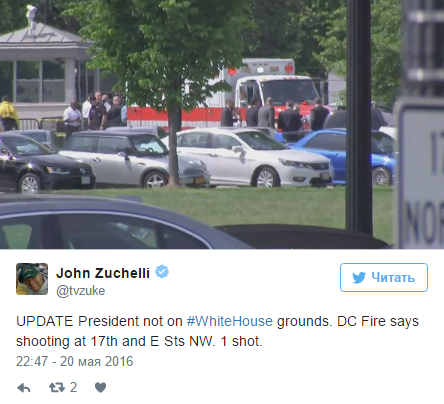444x404 pixels.
Task: Like the tweet with the heart icon
Action: click(100, 387)
